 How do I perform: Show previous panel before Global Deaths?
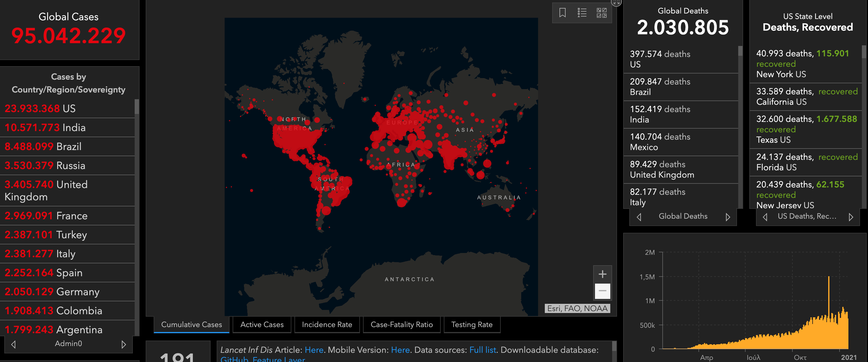coord(639,217)
